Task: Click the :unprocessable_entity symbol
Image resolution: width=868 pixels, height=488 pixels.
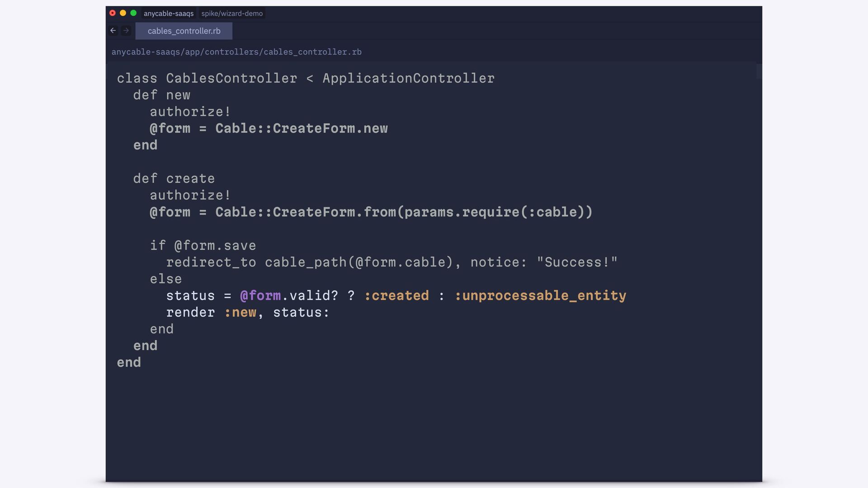Action: pos(540,296)
